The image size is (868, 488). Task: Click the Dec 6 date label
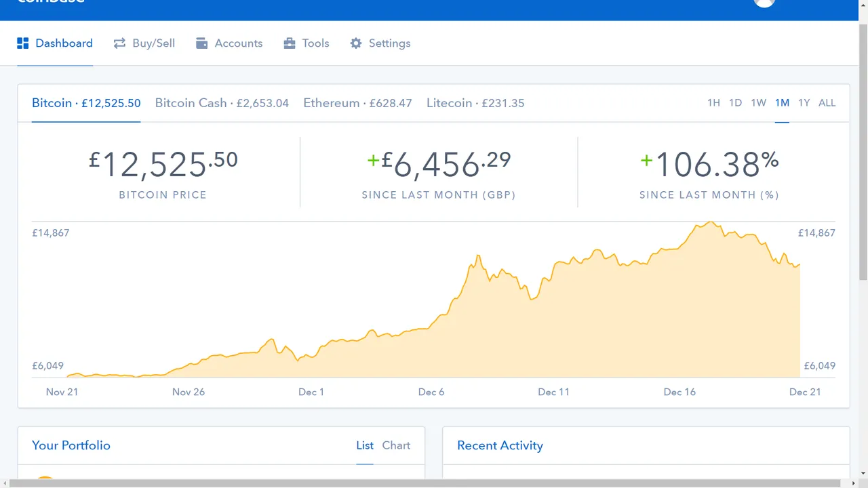pyautogui.click(x=431, y=392)
